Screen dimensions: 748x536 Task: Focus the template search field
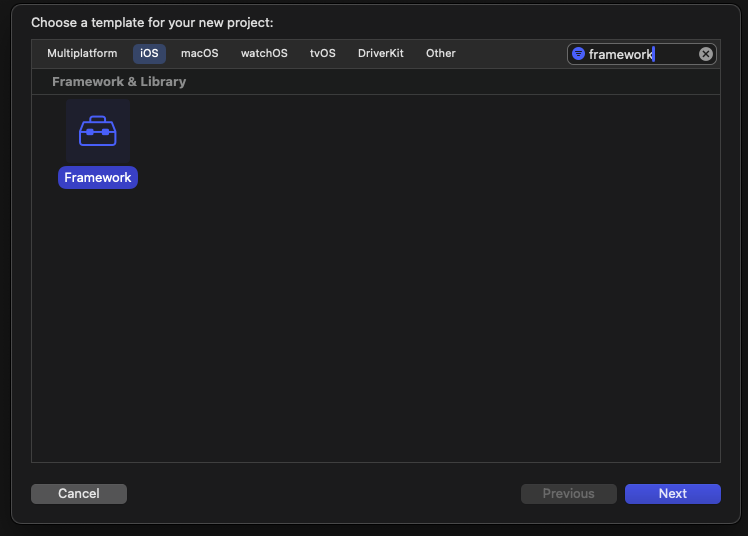coord(642,54)
